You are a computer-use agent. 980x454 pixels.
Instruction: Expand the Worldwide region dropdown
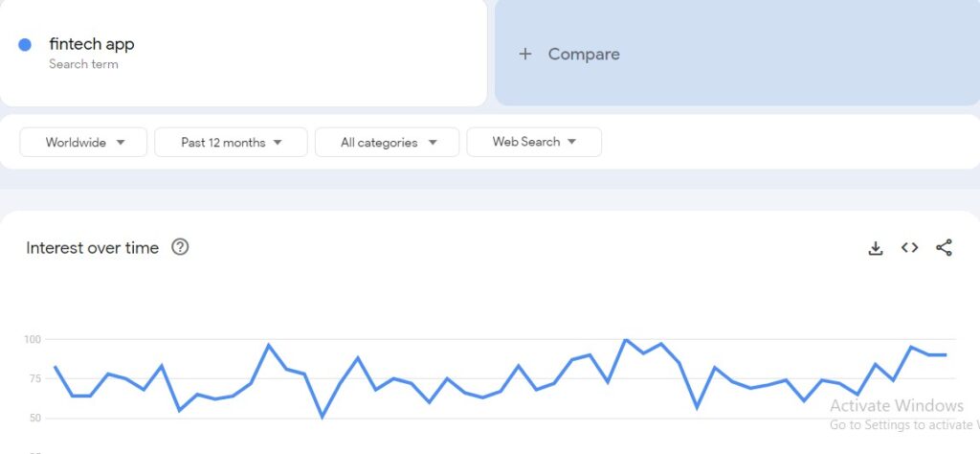tap(84, 142)
